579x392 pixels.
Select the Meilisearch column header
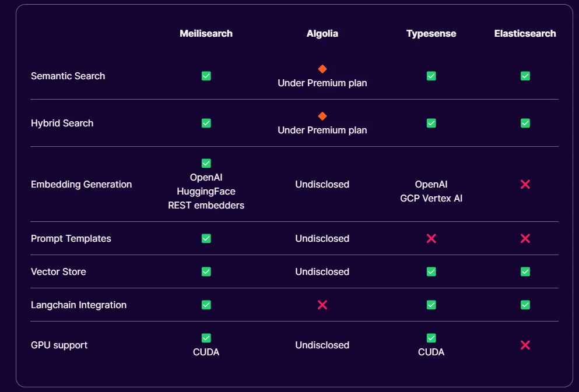206,33
